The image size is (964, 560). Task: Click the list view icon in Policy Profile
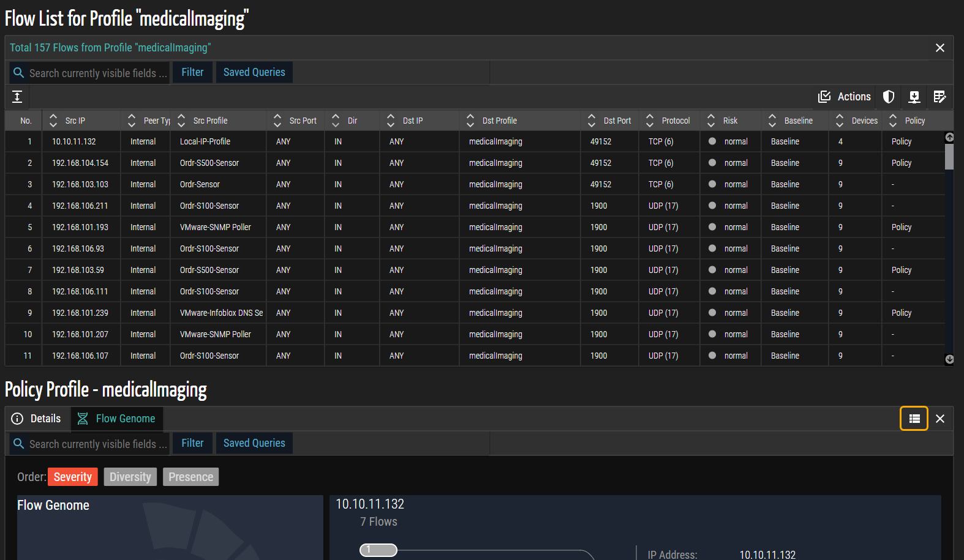pyautogui.click(x=914, y=419)
